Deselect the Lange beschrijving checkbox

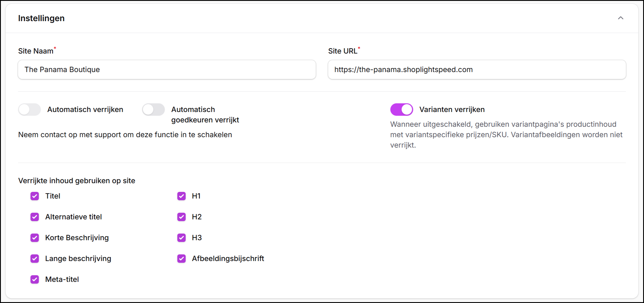coord(35,258)
